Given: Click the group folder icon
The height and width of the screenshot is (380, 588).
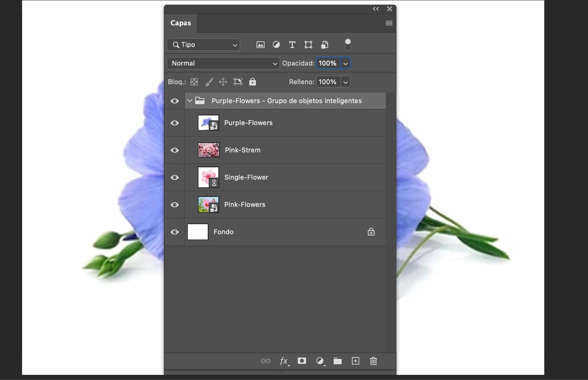Looking at the screenshot, I should tap(200, 101).
